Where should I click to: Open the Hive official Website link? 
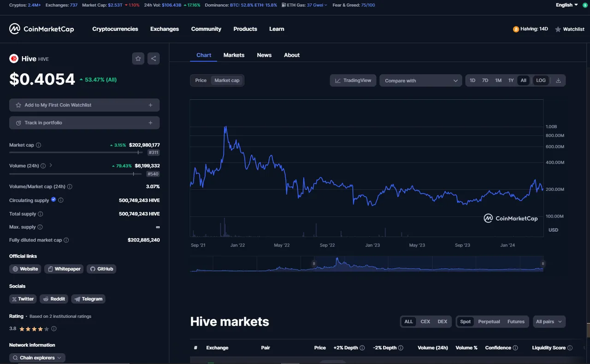point(25,269)
